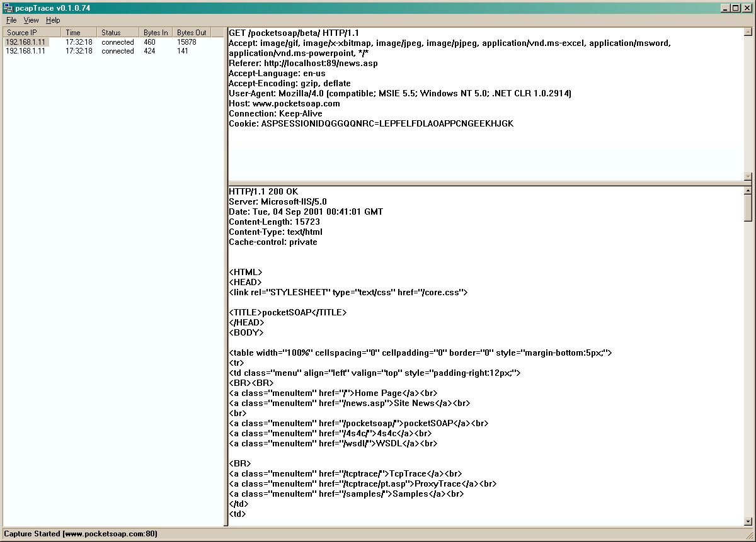Click the 'Connection: Keep-Alive' line
The image size is (756, 542).
(x=275, y=113)
